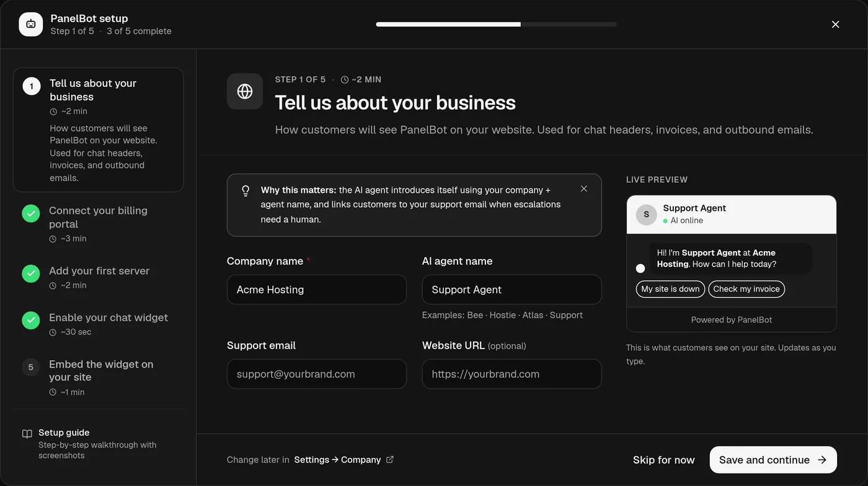Select 'Tell us about your business' step
Image resolution: width=868 pixels, height=486 pixels.
pyautogui.click(x=98, y=130)
